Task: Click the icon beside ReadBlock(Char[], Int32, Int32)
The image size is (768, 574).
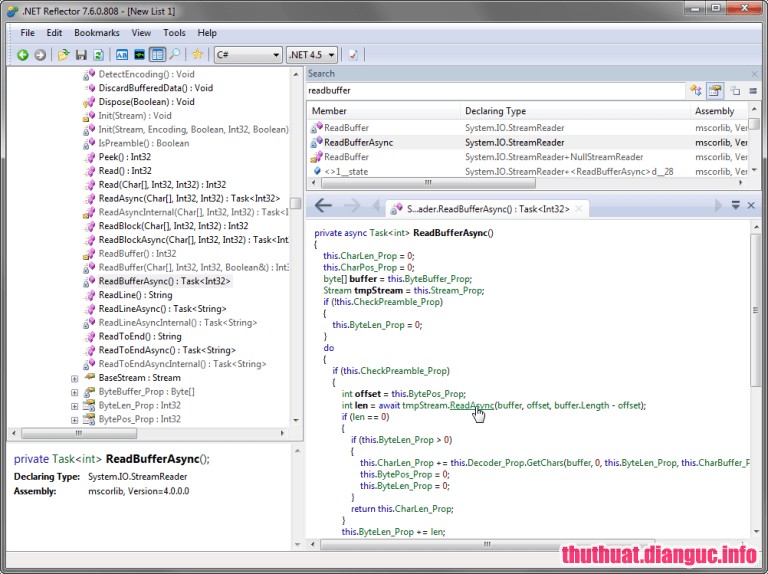Action: point(89,226)
